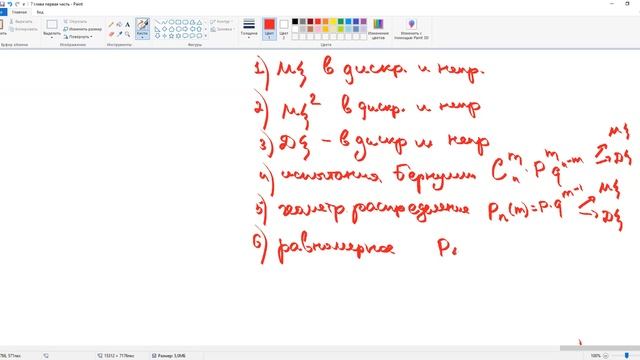
Task: Click Redo in the quick access toolbar
Action: 17,4
